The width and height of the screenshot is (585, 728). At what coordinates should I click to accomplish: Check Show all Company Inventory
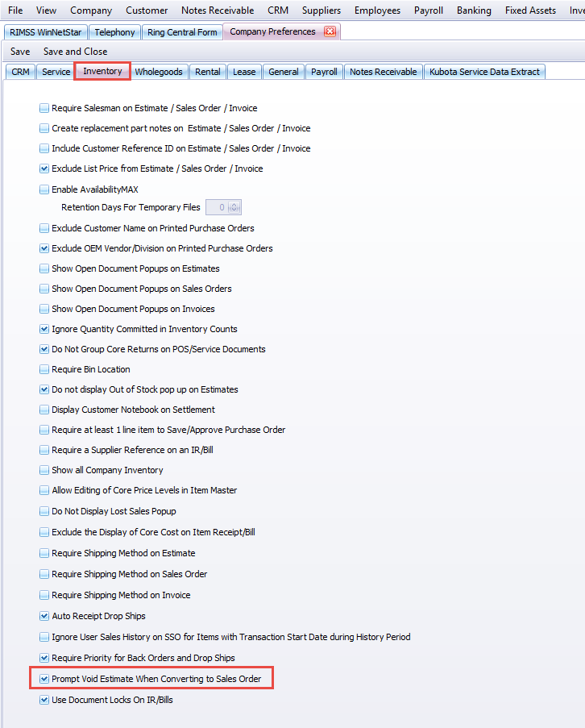(44, 470)
